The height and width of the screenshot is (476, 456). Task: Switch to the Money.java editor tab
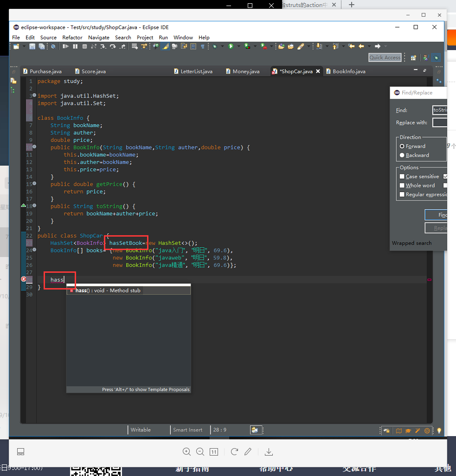tap(243, 71)
